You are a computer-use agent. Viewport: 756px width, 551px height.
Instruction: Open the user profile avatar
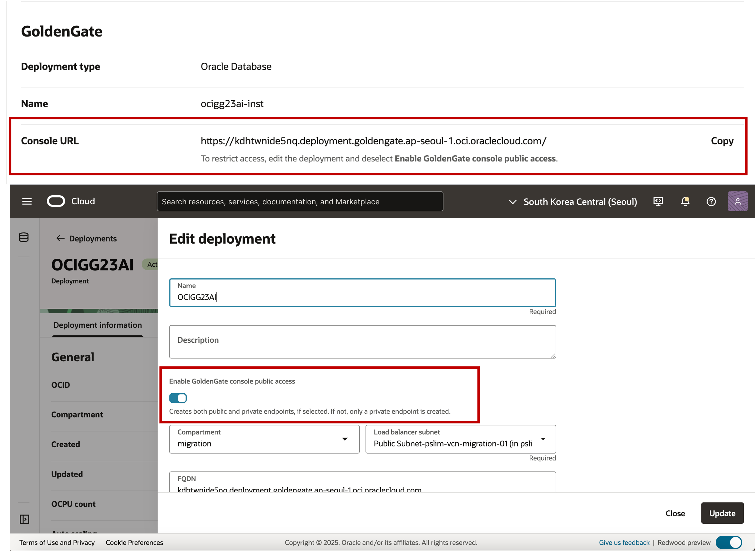click(x=738, y=201)
